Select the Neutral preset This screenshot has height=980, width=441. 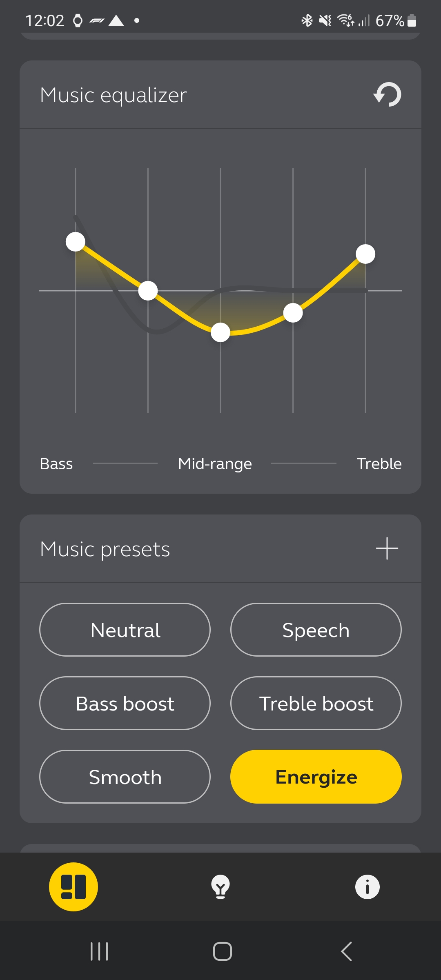125,630
